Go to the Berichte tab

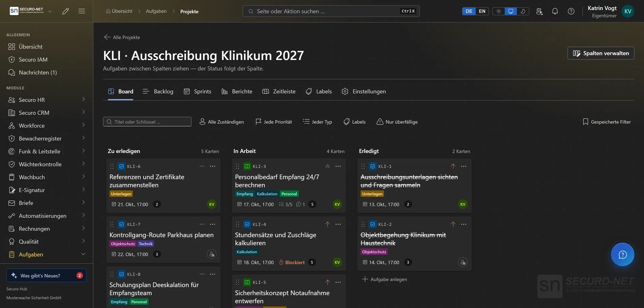point(237,91)
